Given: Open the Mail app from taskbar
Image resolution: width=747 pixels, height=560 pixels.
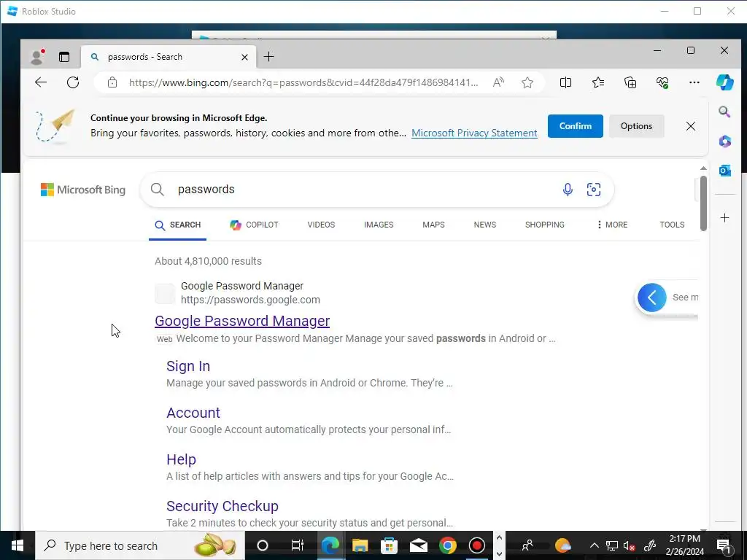Looking at the screenshot, I should [x=418, y=545].
